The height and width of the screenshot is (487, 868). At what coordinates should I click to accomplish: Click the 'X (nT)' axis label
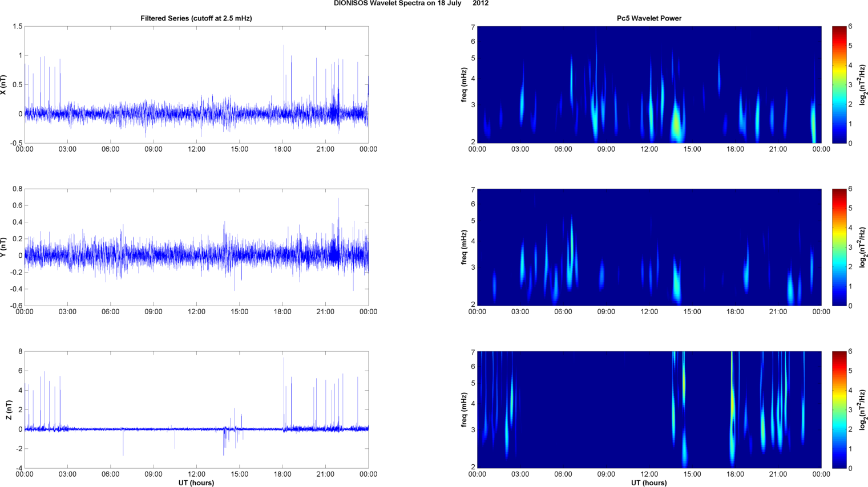(x=3, y=84)
